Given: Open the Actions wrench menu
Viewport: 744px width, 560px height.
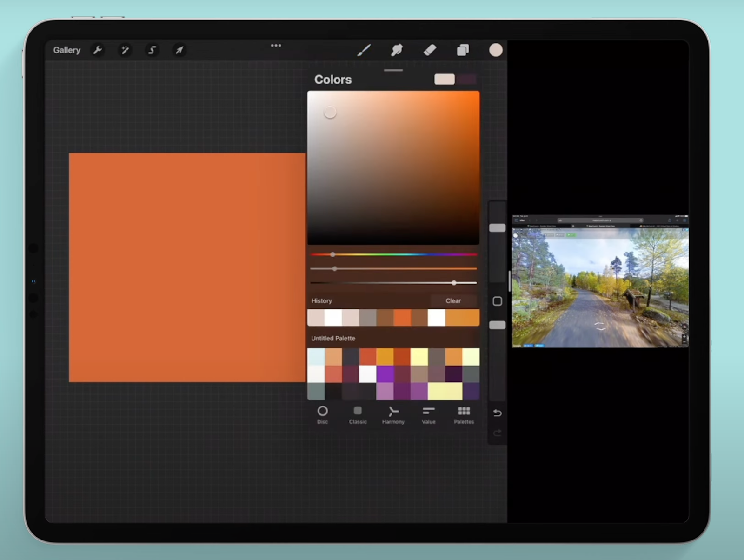Looking at the screenshot, I should tap(97, 50).
